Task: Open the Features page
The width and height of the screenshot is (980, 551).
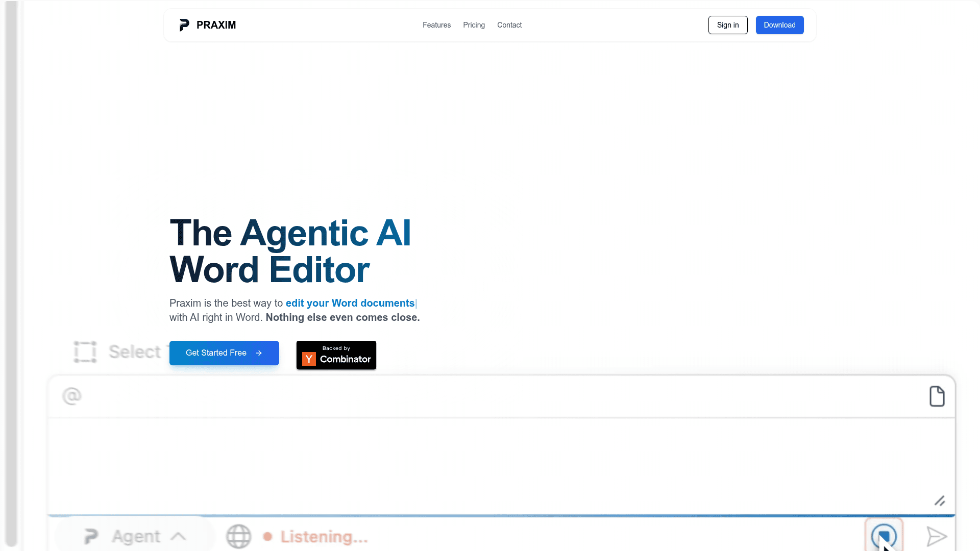Action: click(436, 25)
